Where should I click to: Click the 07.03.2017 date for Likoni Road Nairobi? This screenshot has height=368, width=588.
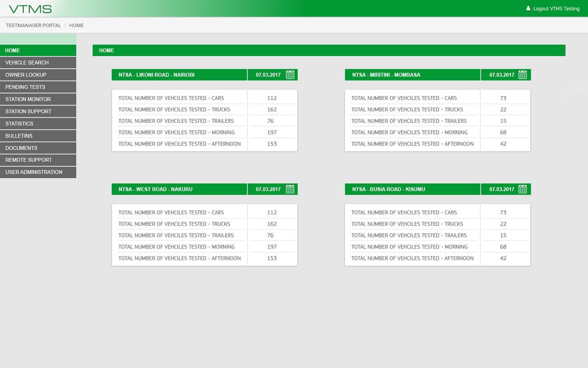[268, 75]
